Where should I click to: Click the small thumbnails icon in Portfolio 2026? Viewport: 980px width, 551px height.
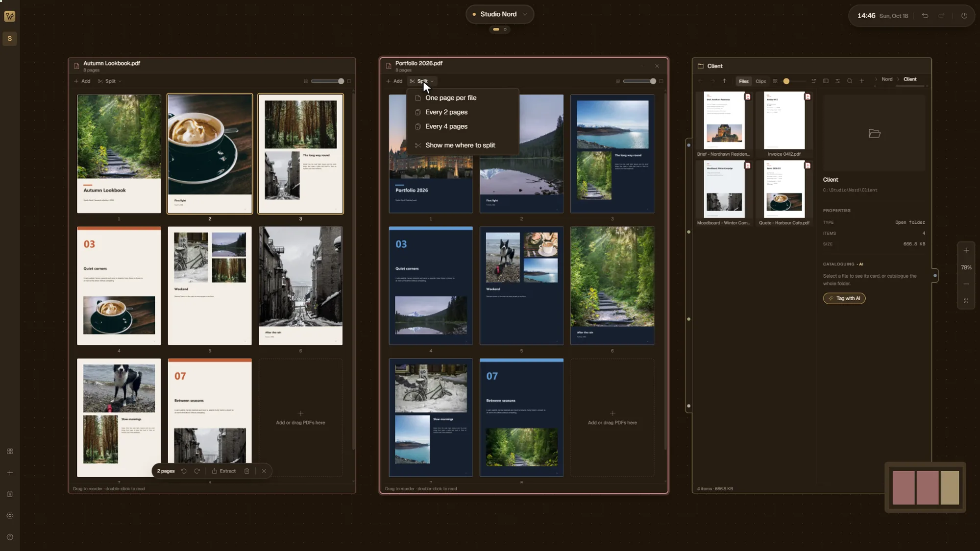(618, 81)
